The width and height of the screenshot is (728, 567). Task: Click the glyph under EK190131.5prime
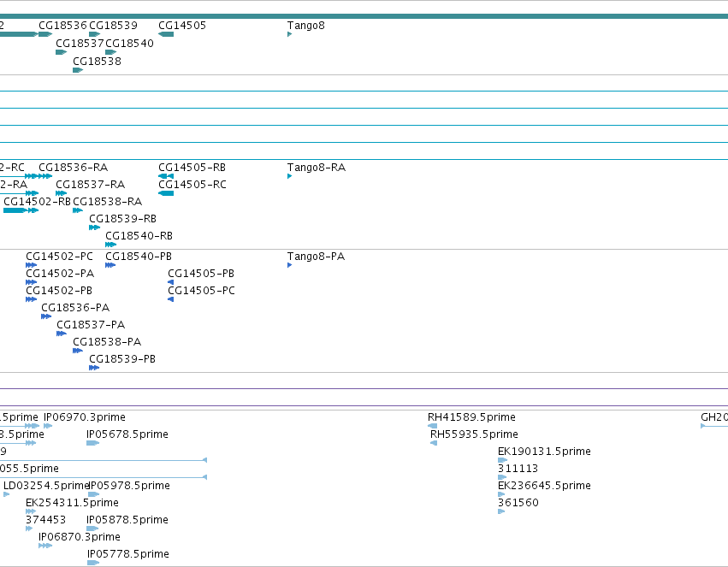click(x=502, y=460)
